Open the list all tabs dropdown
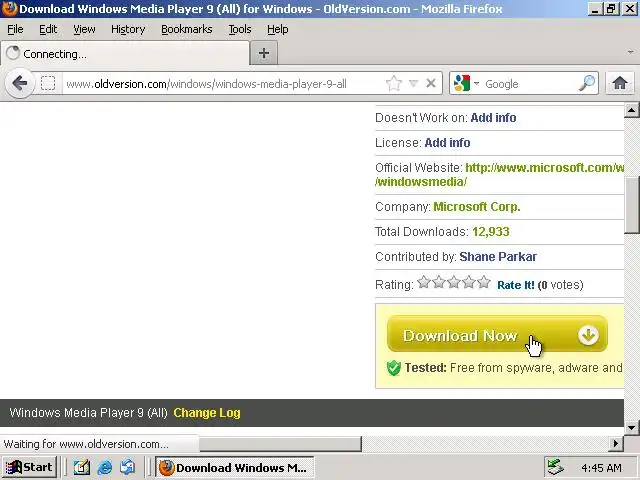 (x=630, y=52)
